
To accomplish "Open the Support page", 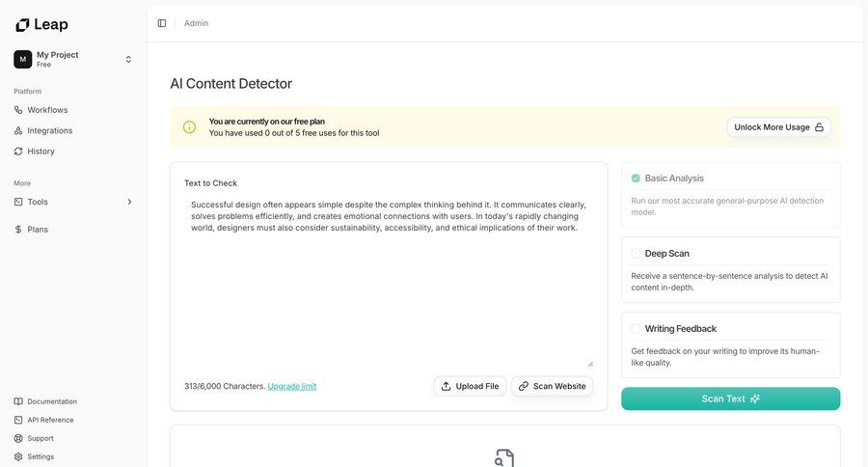I will click(41, 438).
